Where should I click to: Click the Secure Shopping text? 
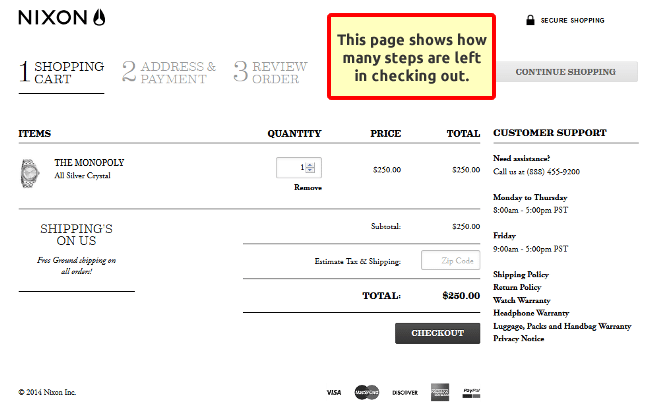(x=572, y=20)
